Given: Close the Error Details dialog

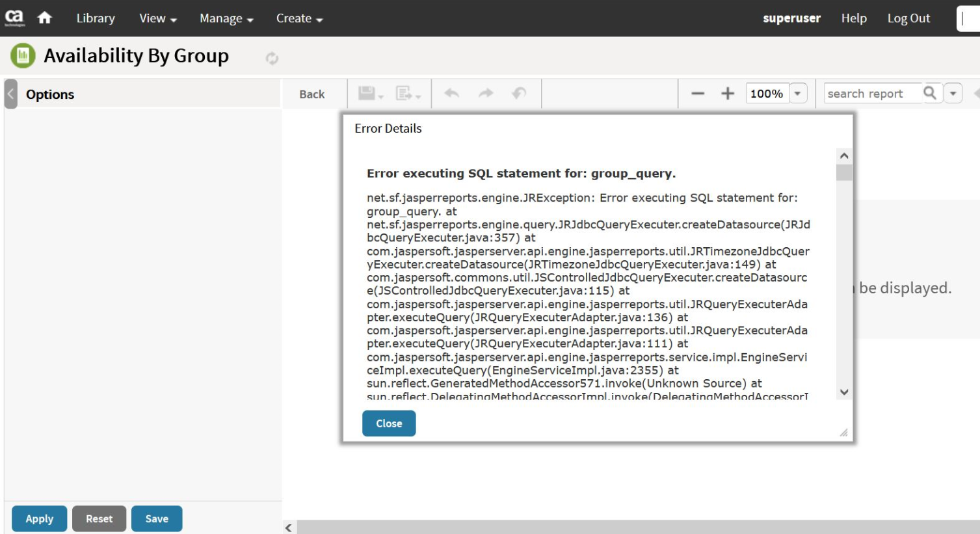Looking at the screenshot, I should coord(389,423).
